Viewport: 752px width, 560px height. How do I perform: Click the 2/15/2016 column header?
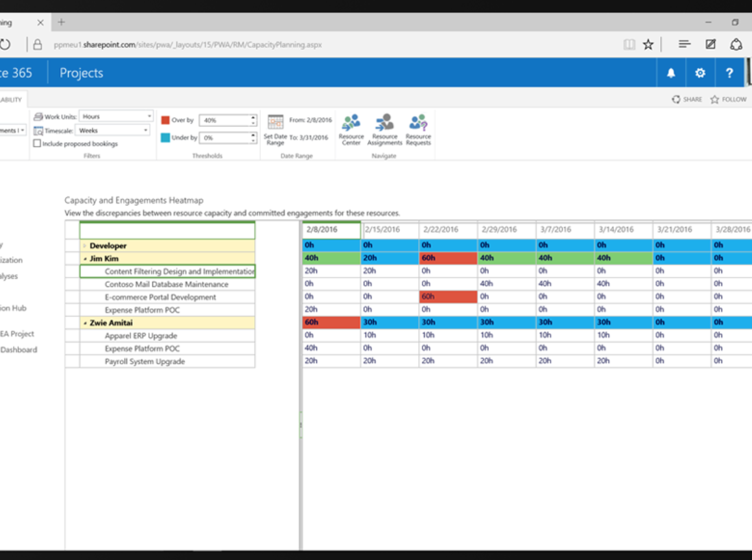390,229
